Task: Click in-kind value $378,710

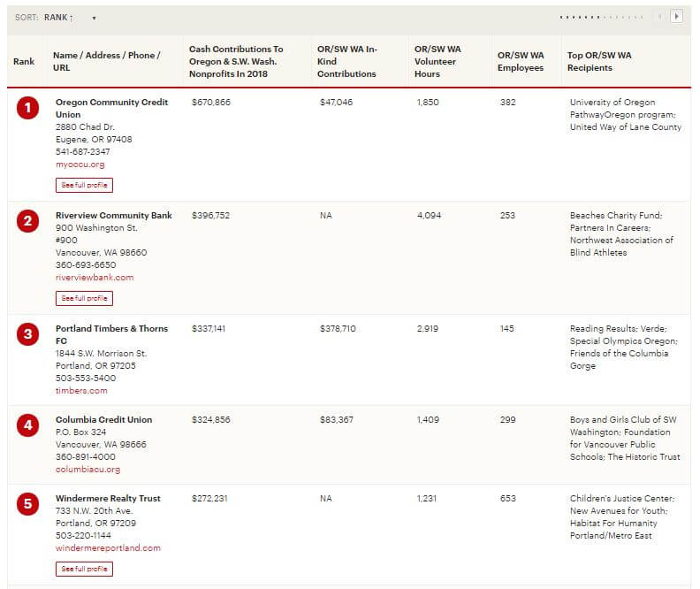Action: tap(338, 329)
